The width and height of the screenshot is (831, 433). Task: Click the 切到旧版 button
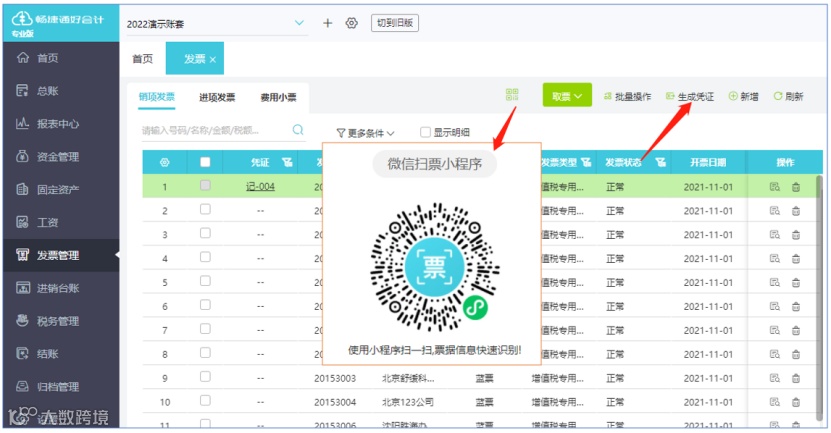click(x=395, y=23)
